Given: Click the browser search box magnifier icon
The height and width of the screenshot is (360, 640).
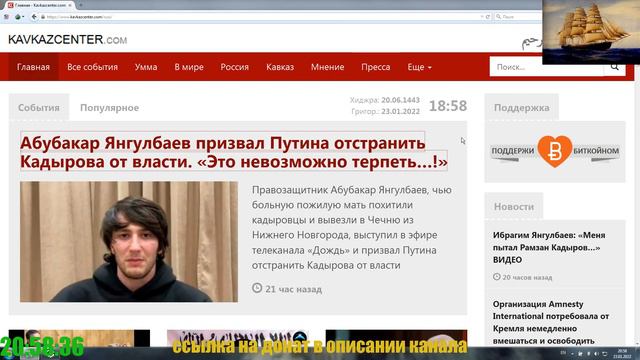Looking at the screenshot, I should pos(498,17).
